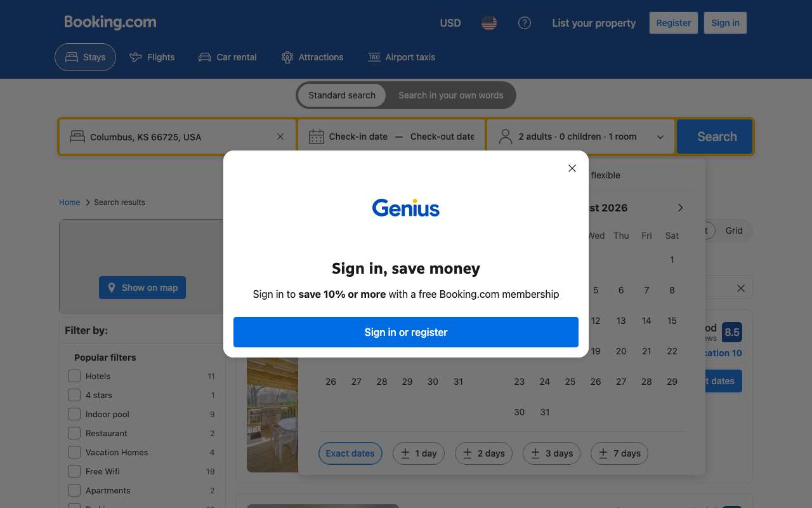The height and width of the screenshot is (508, 812).
Task: Click the calendar icon beside Check-in date
Action: coord(316,137)
